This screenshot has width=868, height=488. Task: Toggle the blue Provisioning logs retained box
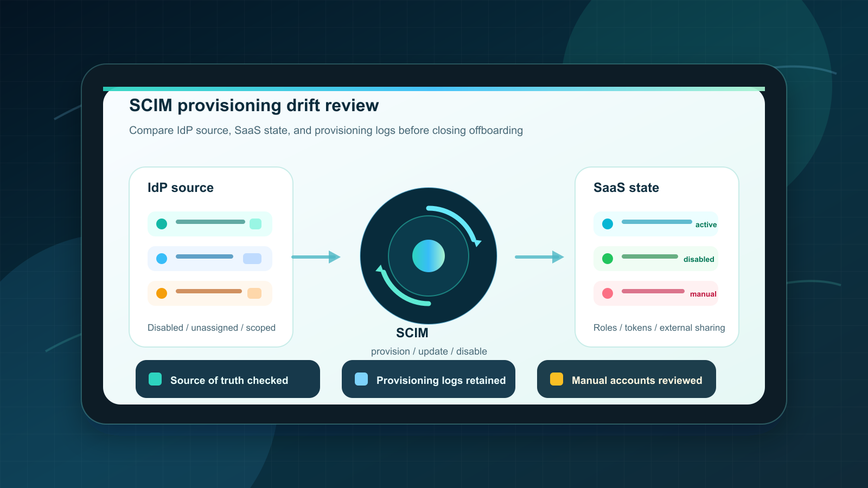(x=361, y=379)
